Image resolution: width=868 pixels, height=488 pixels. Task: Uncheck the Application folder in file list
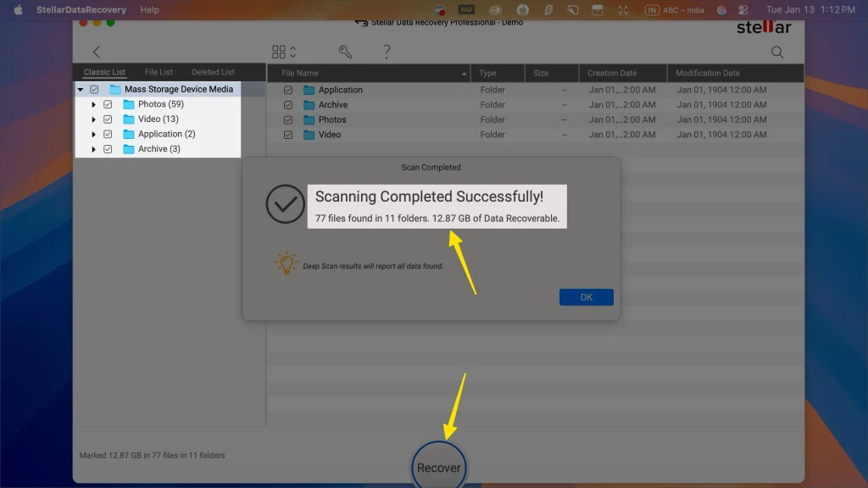click(287, 89)
